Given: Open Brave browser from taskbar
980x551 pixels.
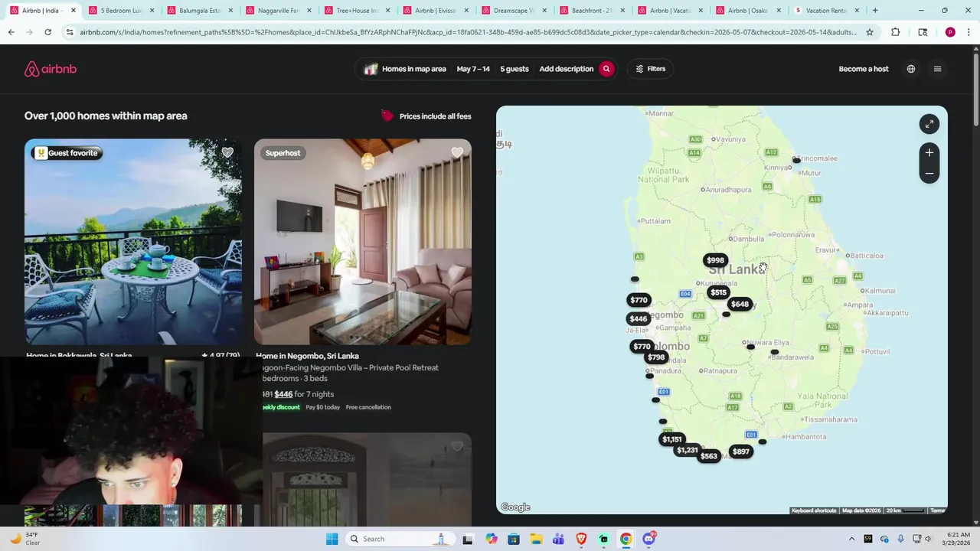Looking at the screenshot, I should (x=581, y=539).
